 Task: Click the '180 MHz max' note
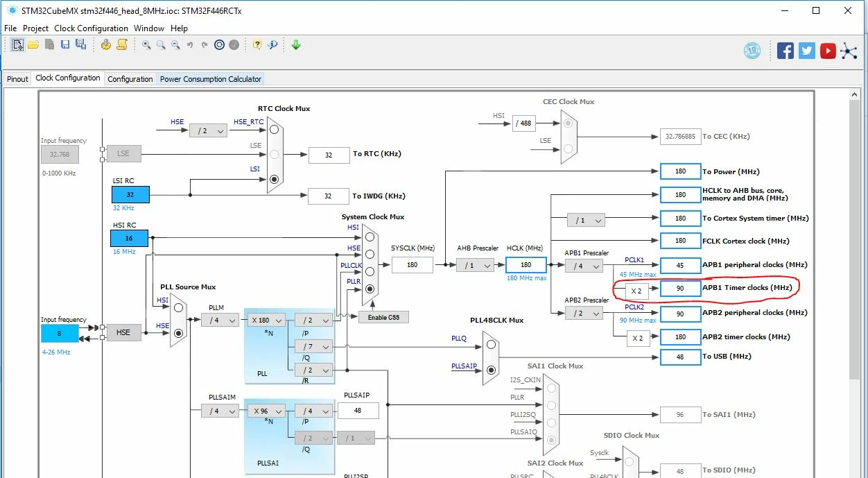[526, 278]
